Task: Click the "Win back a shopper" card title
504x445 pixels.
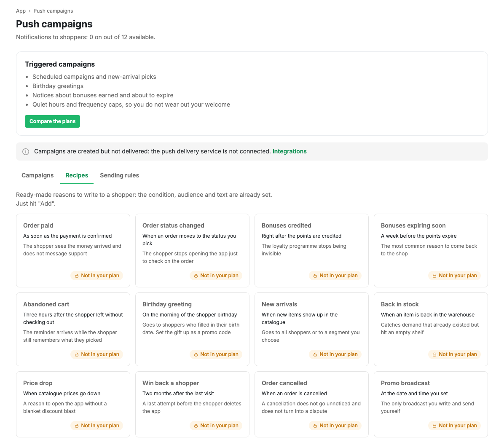Action: tap(171, 383)
